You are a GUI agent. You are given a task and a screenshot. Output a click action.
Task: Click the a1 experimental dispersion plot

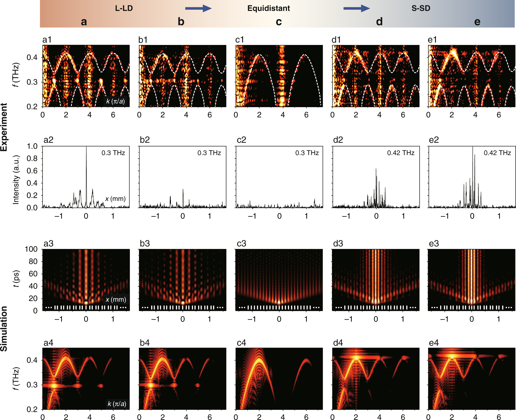pyautogui.click(x=86, y=76)
